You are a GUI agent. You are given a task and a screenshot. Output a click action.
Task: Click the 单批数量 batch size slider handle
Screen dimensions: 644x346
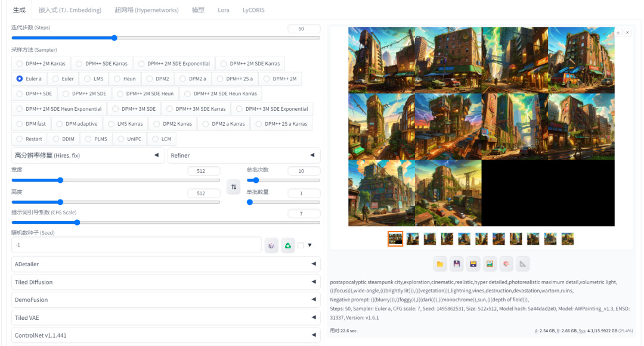click(x=250, y=202)
